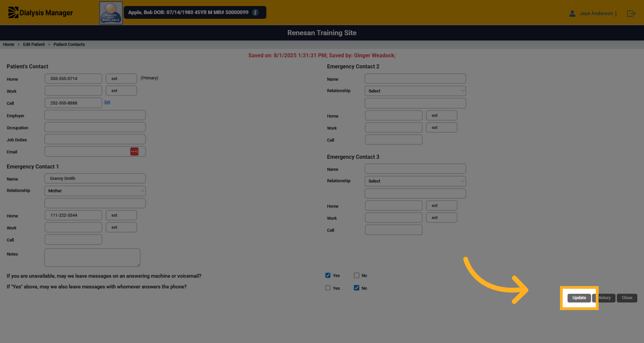644x343 pixels.
Task: Click the Close button
Action: click(x=627, y=298)
